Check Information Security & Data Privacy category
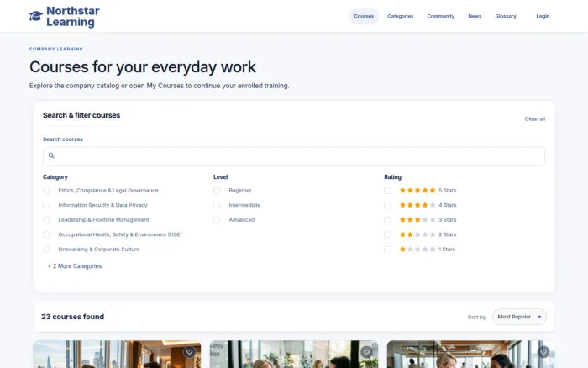 pyautogui.click(x=46, y=205)
